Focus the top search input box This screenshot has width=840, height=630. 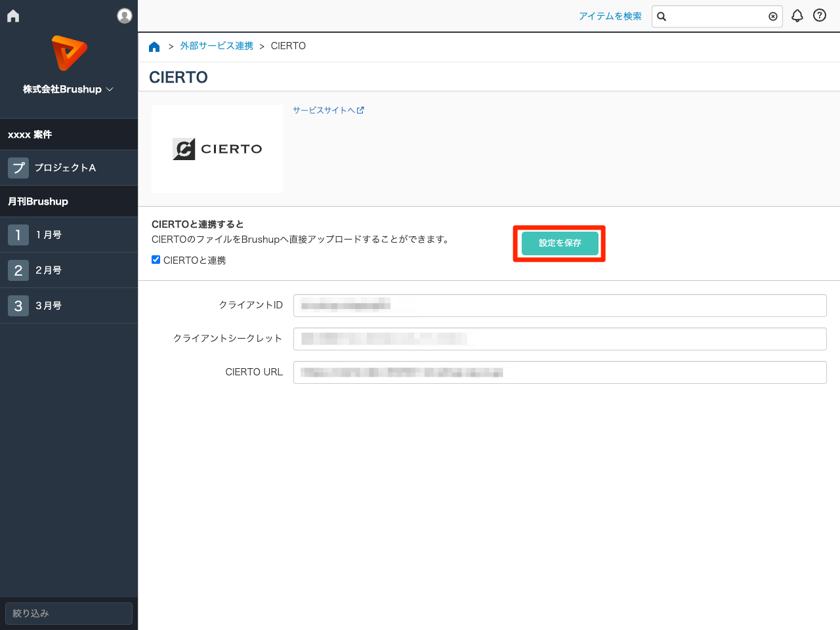pos(717,16)
